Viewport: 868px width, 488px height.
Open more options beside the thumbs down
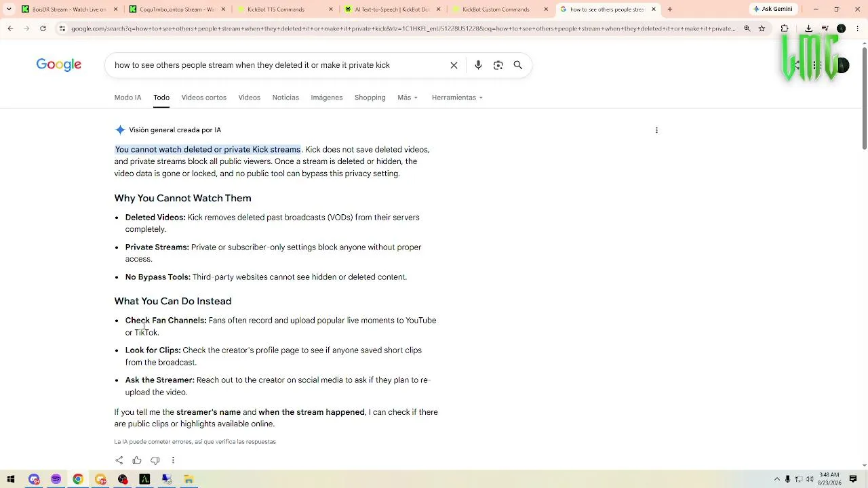pyautogui.click(x=173, y=460)
